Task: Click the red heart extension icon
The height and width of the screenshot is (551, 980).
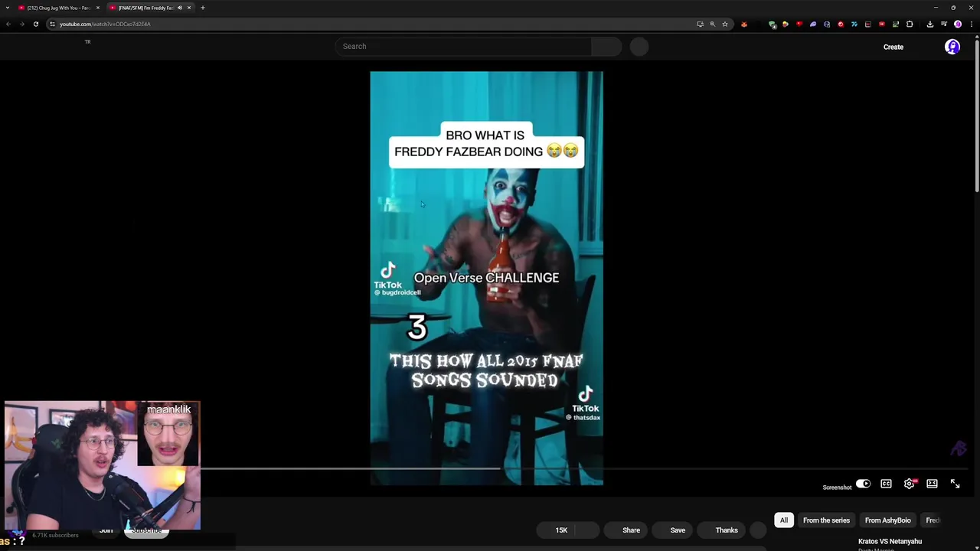Action: pos(799,24)
